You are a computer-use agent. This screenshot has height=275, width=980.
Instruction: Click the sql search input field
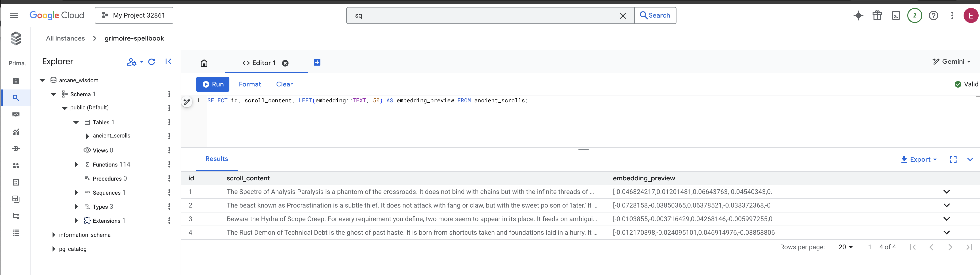click(483, 15)
